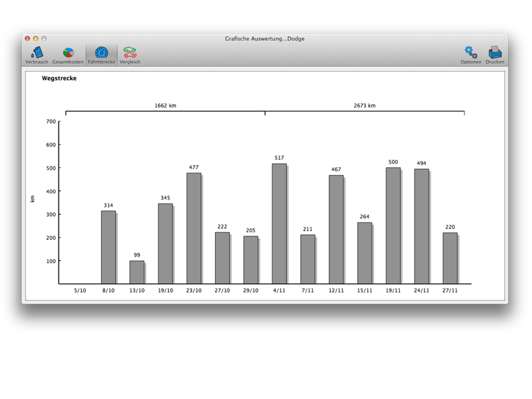Viewport: 532px width, 399px height.
Task: Click the grey zoom button in the title bar
Action: tap(44, 38)
